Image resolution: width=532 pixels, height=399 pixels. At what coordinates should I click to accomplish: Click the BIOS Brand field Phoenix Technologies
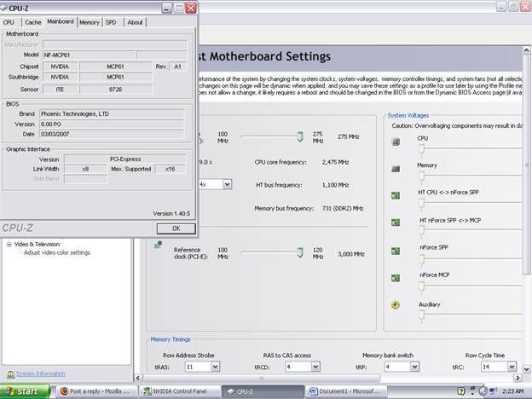[x=112, y=114]
